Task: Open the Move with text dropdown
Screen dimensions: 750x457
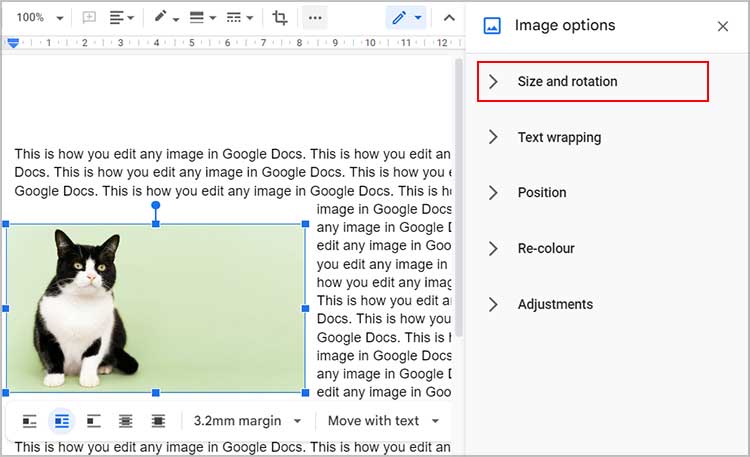Action: click(x=383, y=421)
